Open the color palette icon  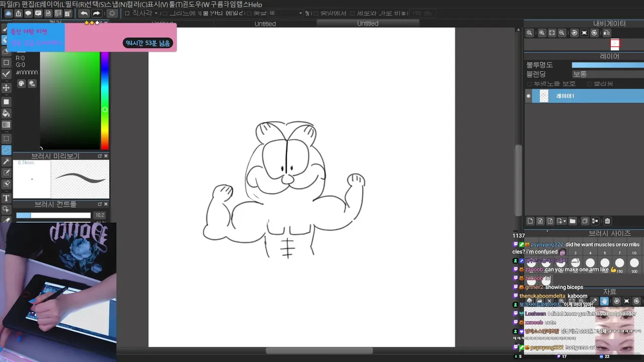tap(22, 83)
